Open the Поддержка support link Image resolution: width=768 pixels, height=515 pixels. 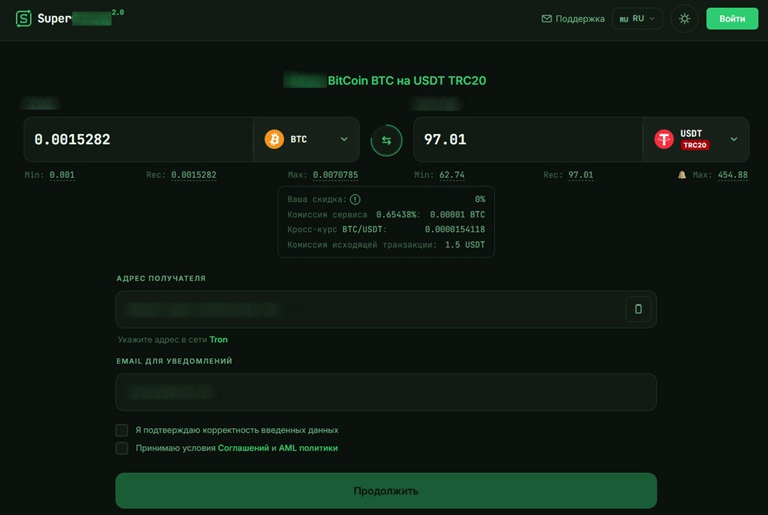pyautogui.click(x=573, y=19)
